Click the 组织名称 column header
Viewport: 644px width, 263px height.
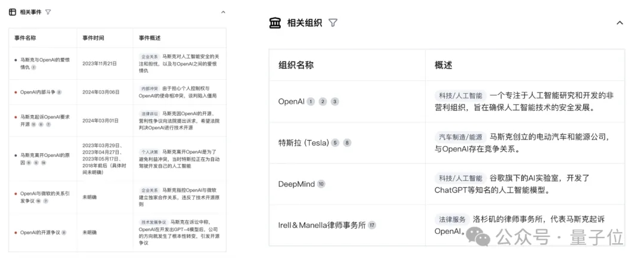pos(296,65)
